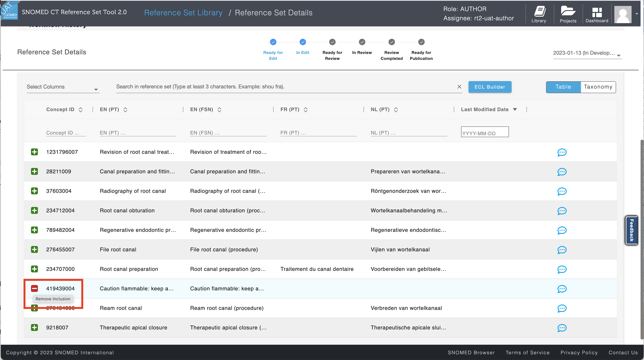The height and width of the screenshot is (360, 644).
Task: Click concept ID 9218007
Action: tap(57, 327)
